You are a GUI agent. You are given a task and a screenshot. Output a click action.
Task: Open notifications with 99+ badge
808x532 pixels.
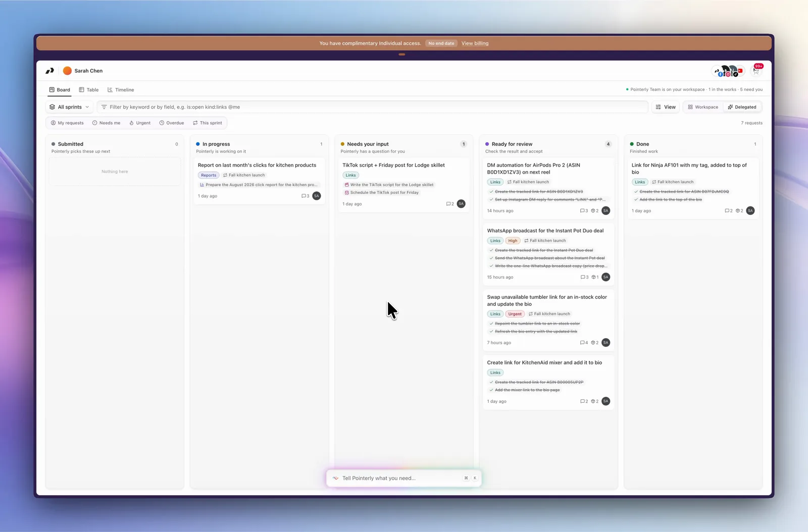click(756, 70)
